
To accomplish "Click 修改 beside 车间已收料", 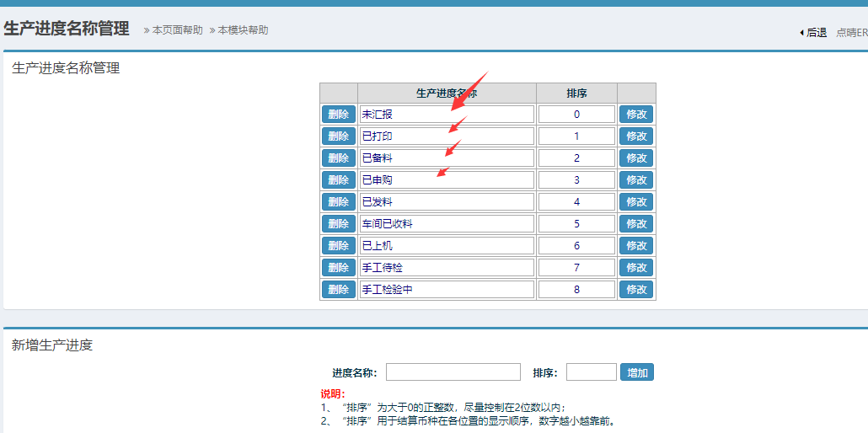I will 636,224.
